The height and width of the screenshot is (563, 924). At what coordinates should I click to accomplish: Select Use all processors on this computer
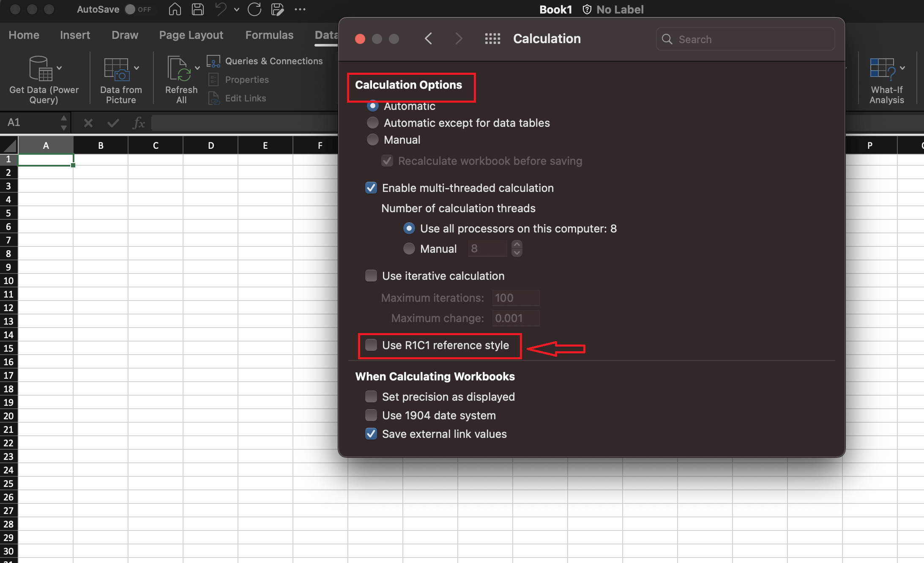click(409, 229)
